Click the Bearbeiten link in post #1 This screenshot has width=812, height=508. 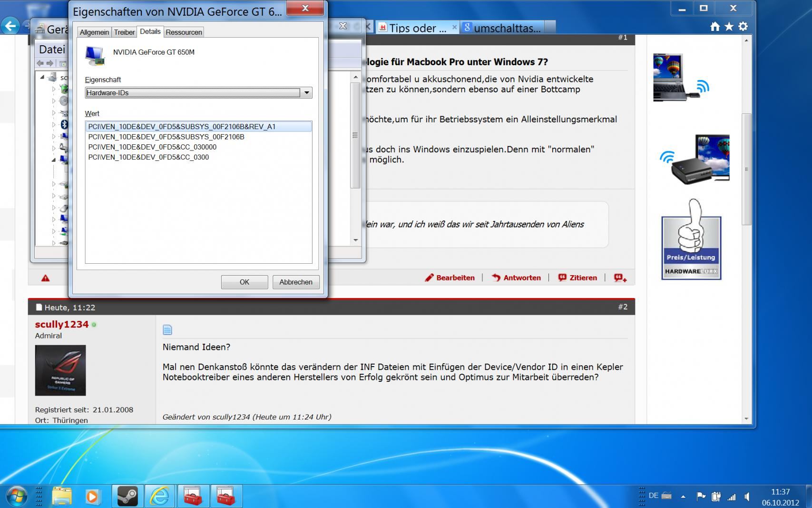(450, 278)
